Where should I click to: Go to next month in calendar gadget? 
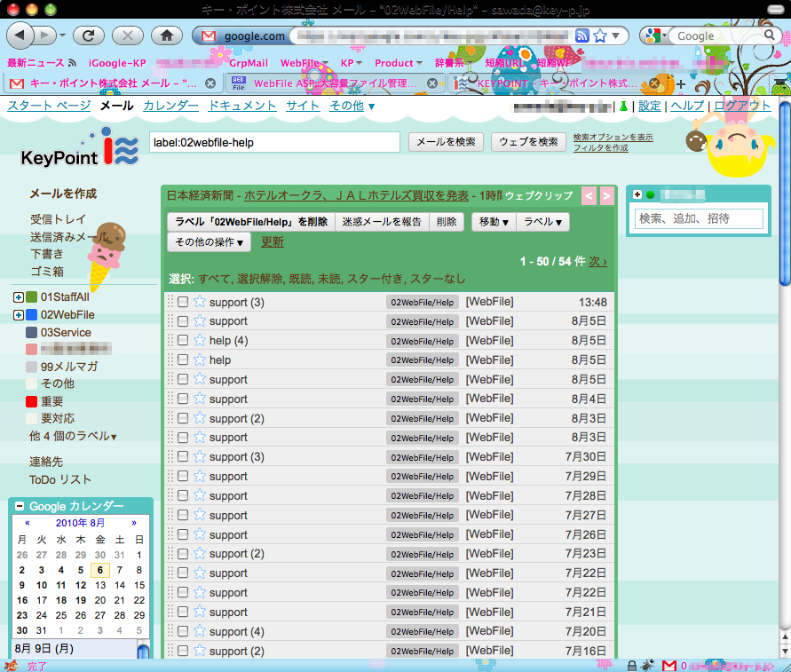(134, 523)
